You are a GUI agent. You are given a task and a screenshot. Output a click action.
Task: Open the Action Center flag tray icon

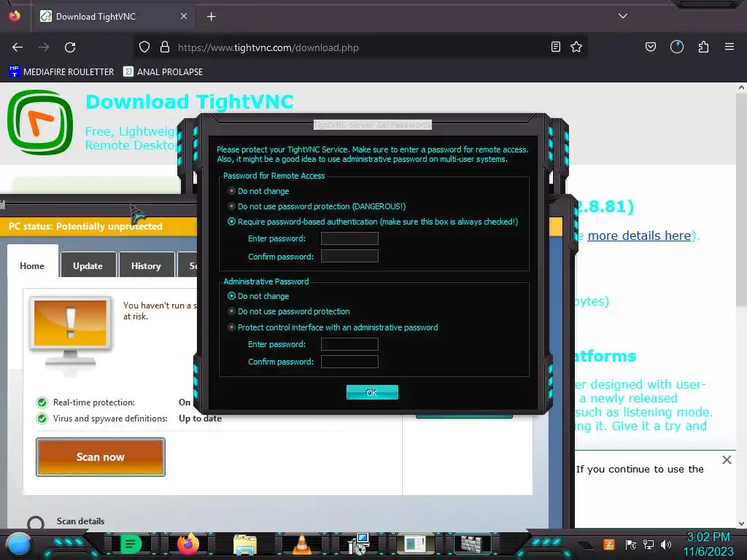click(x=631, y=544)
